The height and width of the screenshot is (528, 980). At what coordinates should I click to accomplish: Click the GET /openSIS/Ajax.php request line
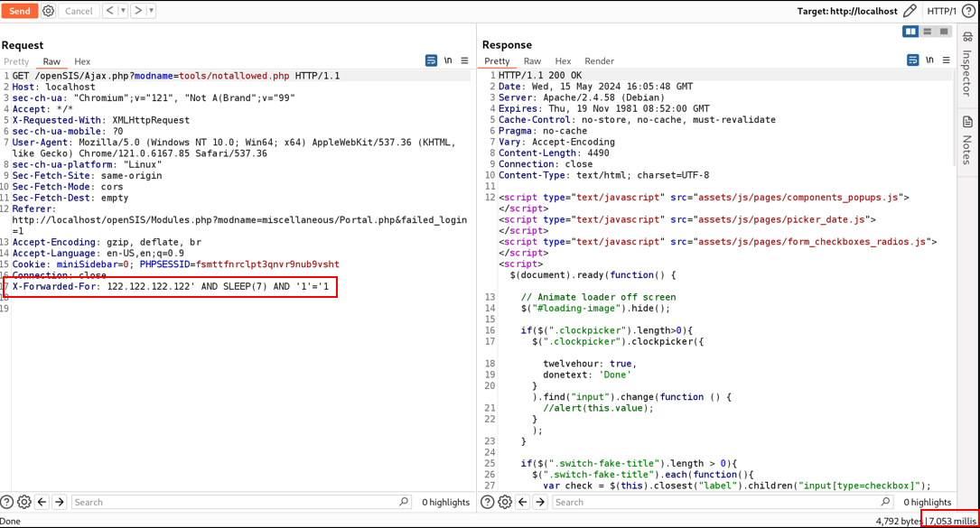176,76
